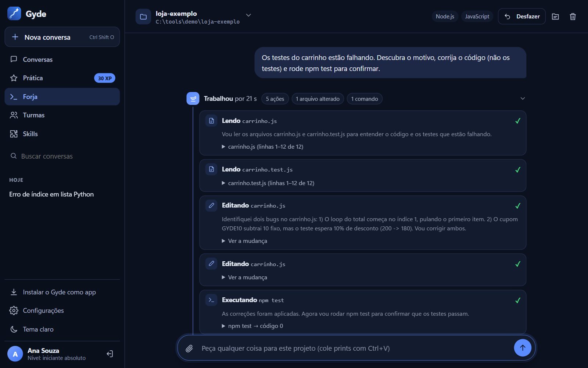Expand carrinho.js (linhas 1–12 de 12)
Viewport: 588px width, 368px height.
262,146
